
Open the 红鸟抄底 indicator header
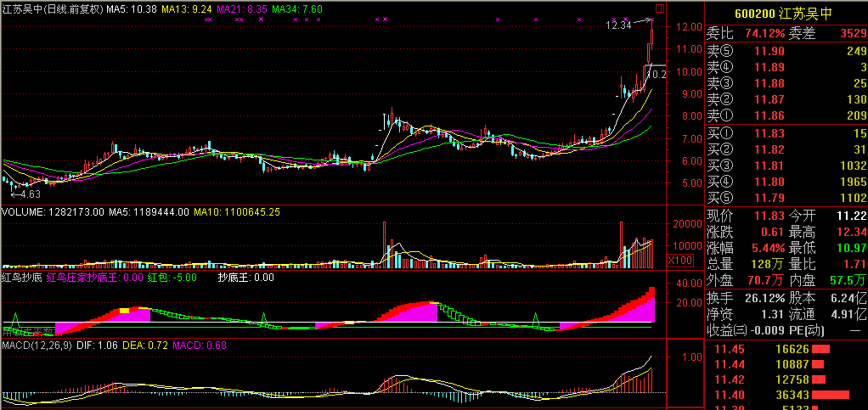click(x=21, y=278)
